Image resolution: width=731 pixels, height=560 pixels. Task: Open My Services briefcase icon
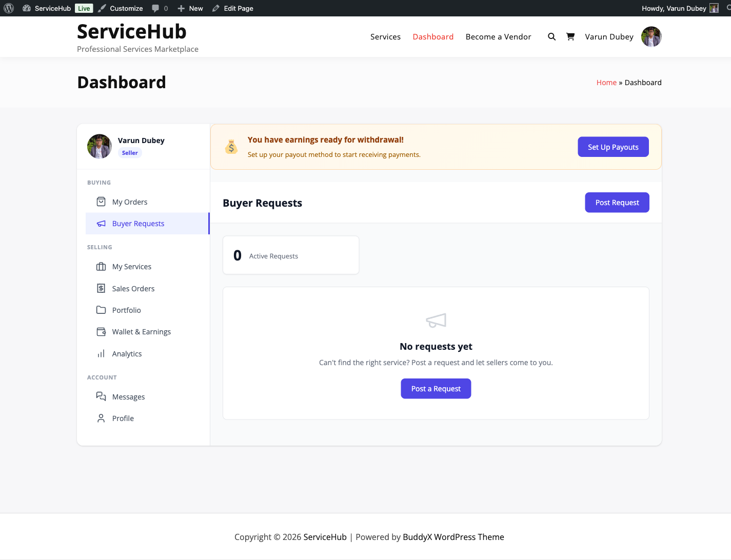101,266
